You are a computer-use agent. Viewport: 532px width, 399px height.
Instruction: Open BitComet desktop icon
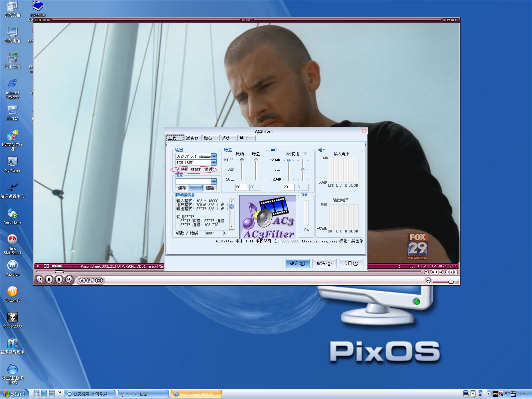(x=12, y=294)
